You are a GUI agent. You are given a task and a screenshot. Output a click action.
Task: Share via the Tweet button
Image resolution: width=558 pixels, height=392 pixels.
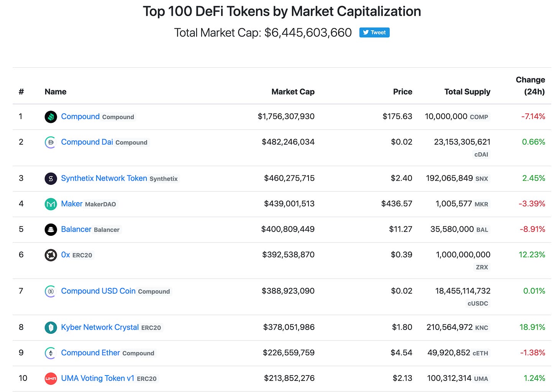(374, 33)
